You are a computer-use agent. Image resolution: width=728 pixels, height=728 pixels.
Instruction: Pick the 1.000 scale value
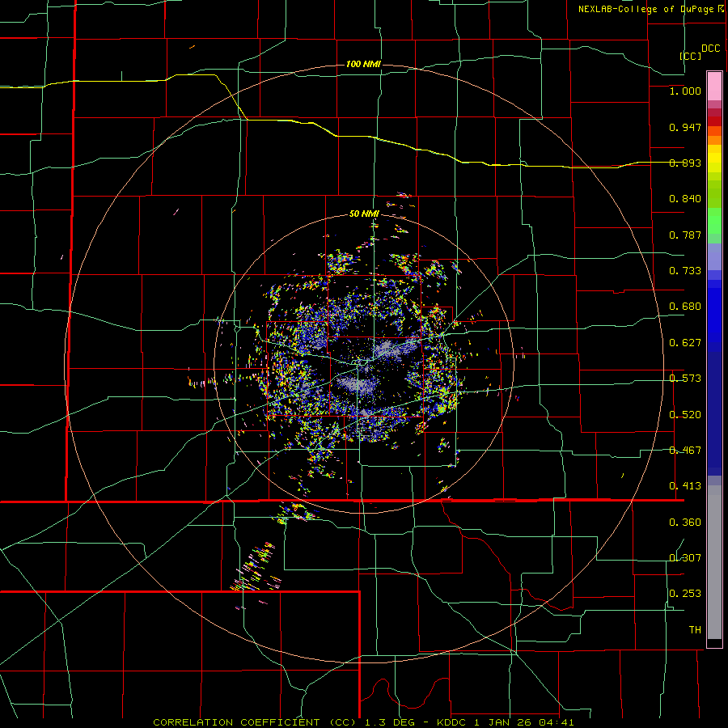[x=685, y=91]
